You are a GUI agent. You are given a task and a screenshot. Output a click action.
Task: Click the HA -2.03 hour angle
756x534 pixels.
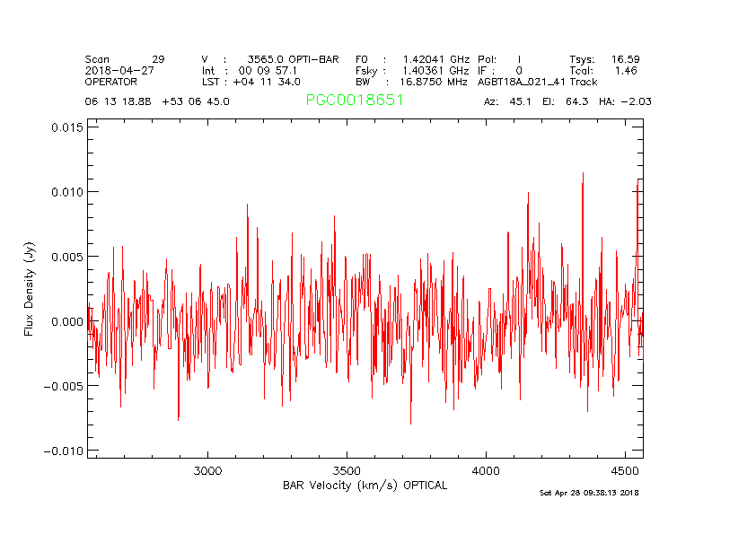621,101
